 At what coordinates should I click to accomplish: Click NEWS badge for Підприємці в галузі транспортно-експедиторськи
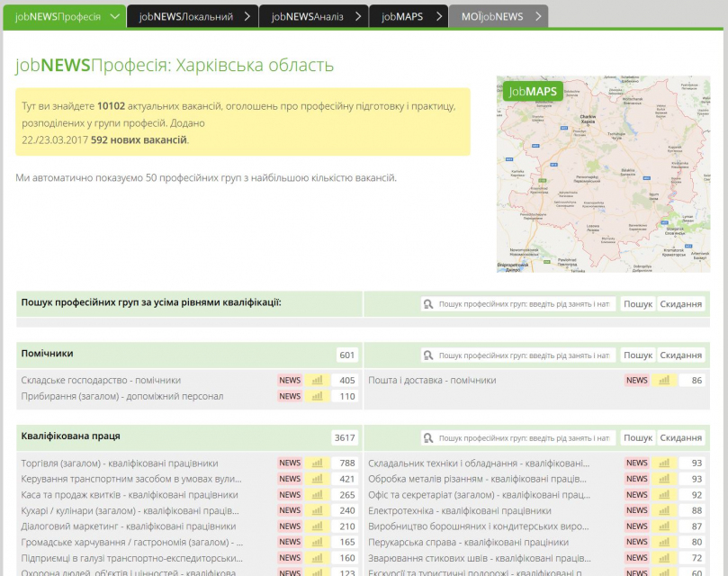[x=290, y=558]
